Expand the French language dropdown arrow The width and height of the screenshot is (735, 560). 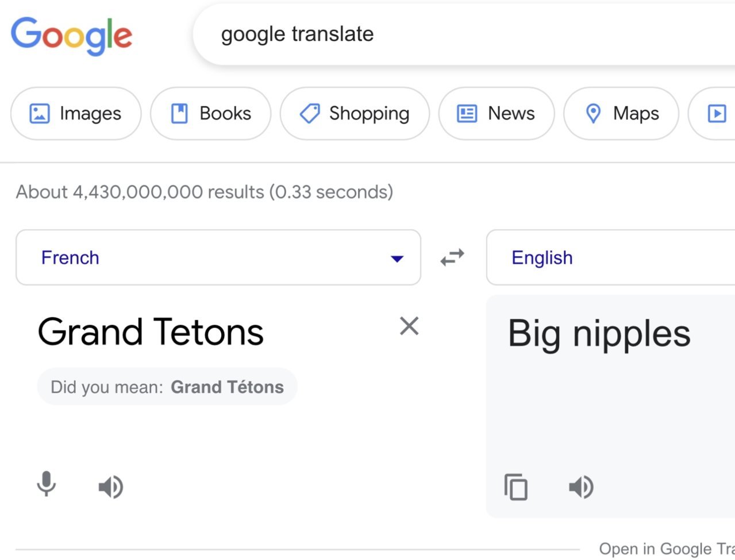click(397, 258)
